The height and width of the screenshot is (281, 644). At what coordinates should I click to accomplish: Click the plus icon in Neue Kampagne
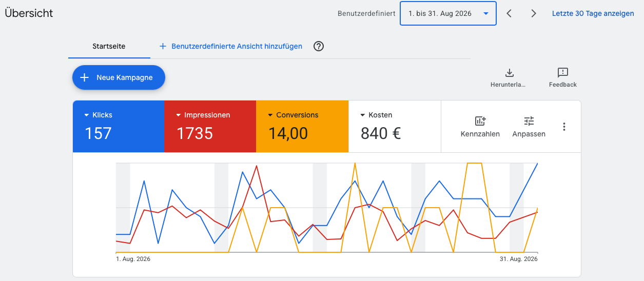tap(85, 77)
